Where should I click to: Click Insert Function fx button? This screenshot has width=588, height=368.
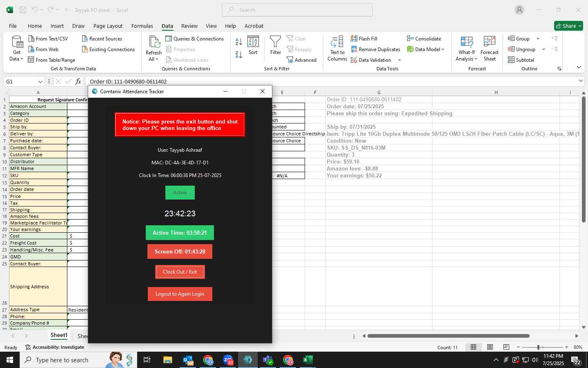click(78, 81)
